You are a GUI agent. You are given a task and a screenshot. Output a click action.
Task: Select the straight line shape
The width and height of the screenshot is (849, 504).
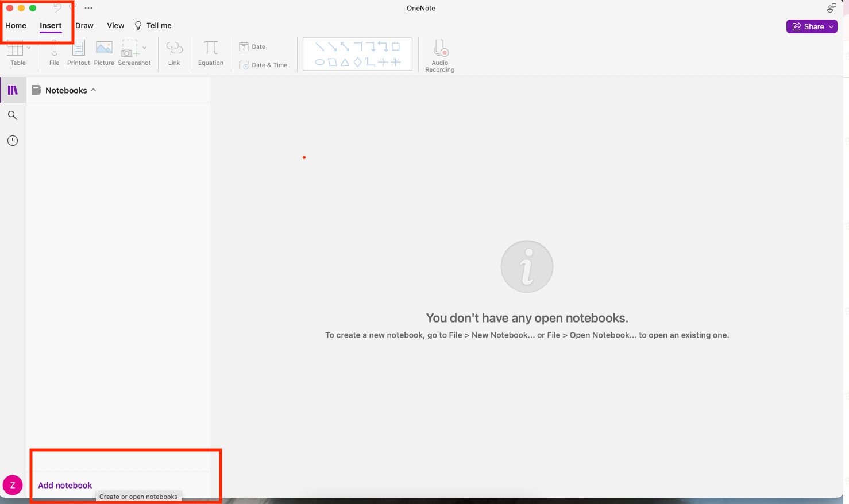pos(320,46)
